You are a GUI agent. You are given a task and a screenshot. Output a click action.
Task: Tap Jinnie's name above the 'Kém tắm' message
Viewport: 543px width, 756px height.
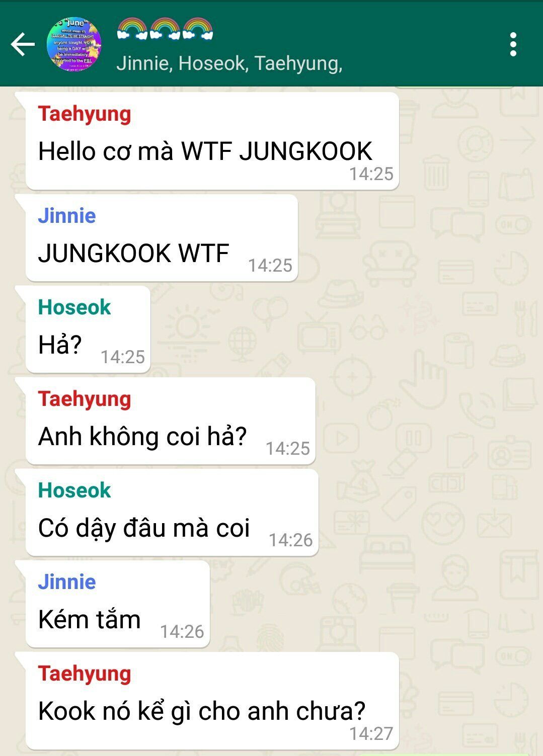click(x=67, y=582)
